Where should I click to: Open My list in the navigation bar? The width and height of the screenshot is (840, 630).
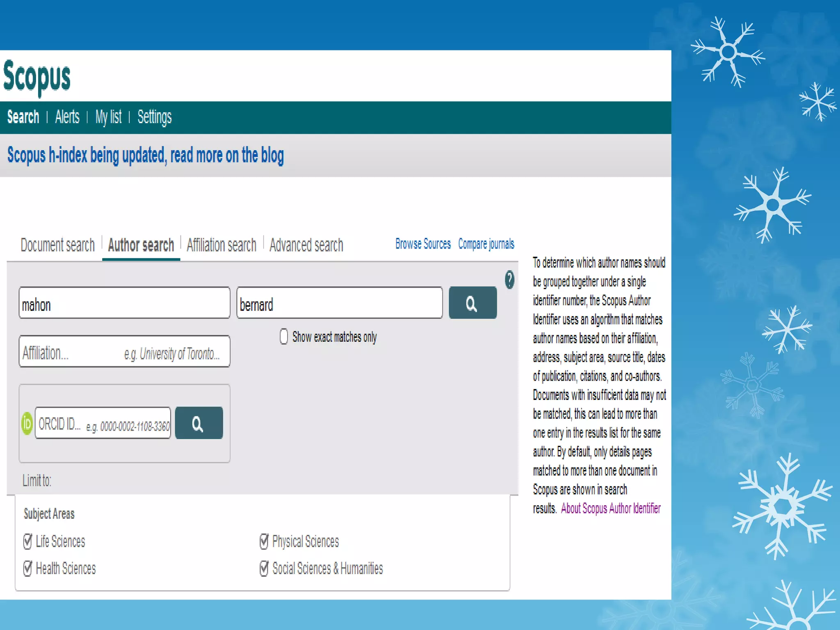(x=108, y=117)
